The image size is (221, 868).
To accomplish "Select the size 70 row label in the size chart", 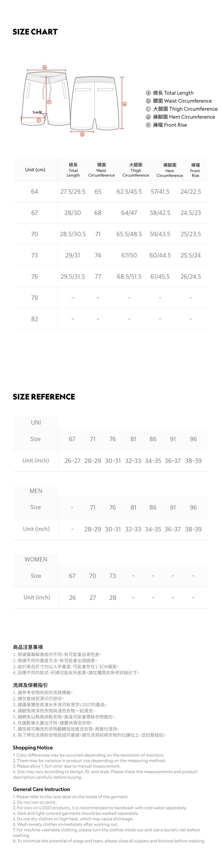I will 35,234.
